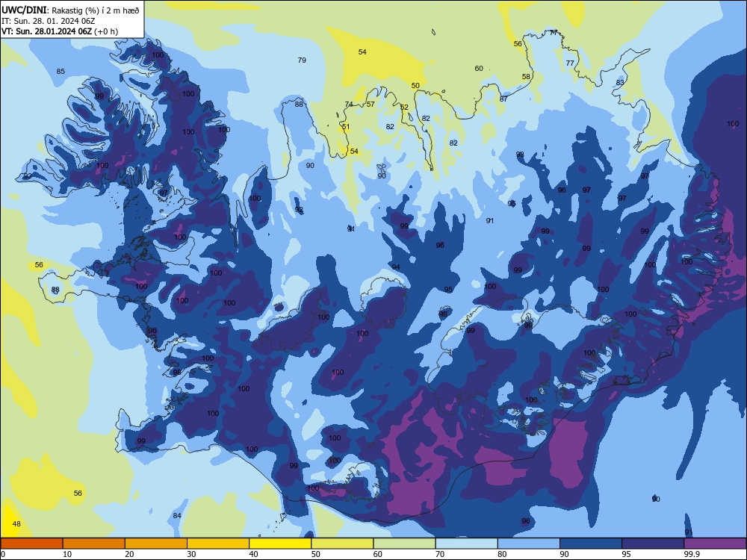747x560 pixels.
Task: Click the legend scale label 20
Action: pyautogui.click(x=129, y=554)
